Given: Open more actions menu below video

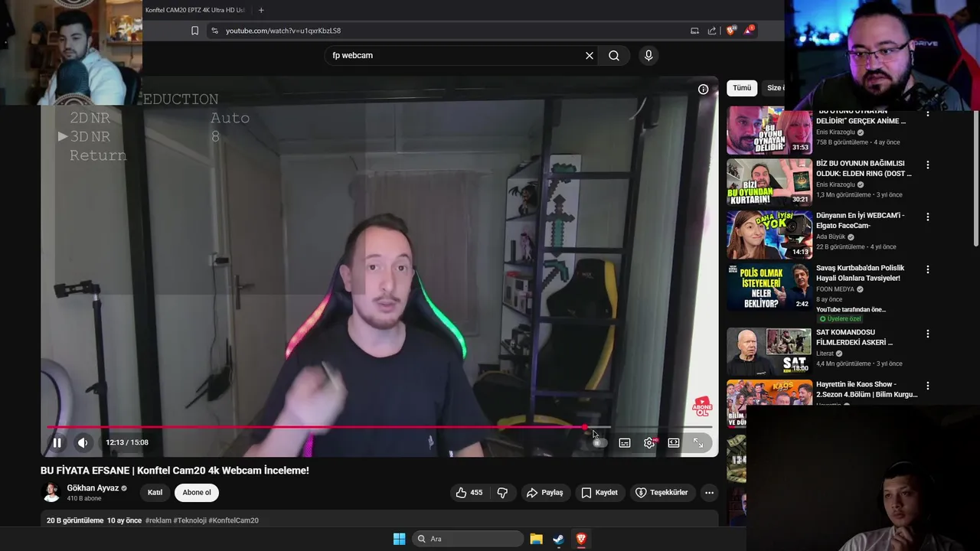Looking at the screenshot, I should tap(710, 493).
